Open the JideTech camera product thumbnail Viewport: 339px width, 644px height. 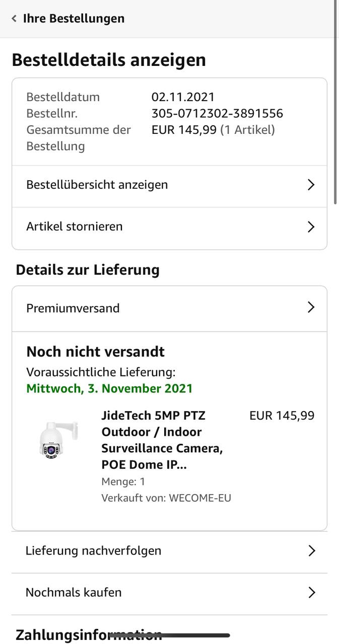click(x=59, y=439)
